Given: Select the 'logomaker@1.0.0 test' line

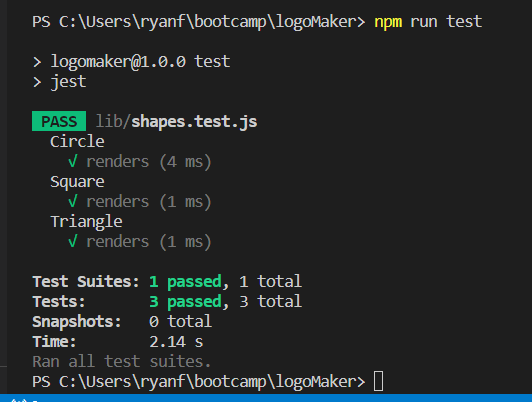Looking at the screenshot, I should coord(140,62).
